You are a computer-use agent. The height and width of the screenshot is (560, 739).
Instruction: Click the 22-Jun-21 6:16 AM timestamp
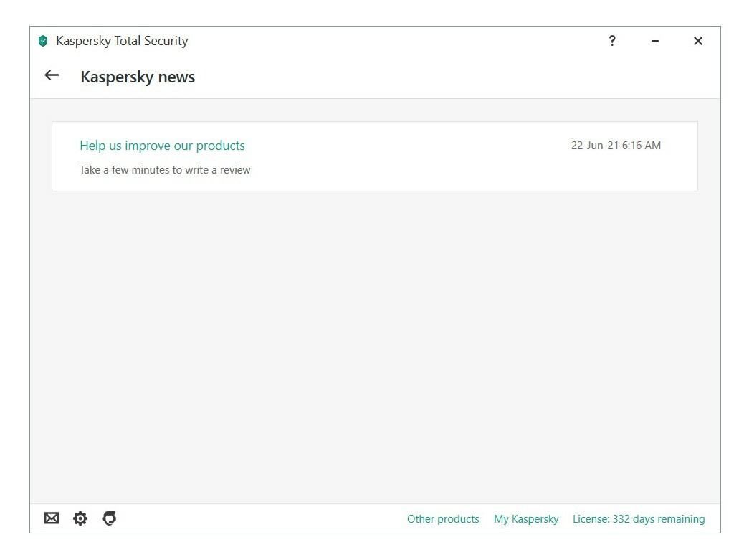click(616, 145)
